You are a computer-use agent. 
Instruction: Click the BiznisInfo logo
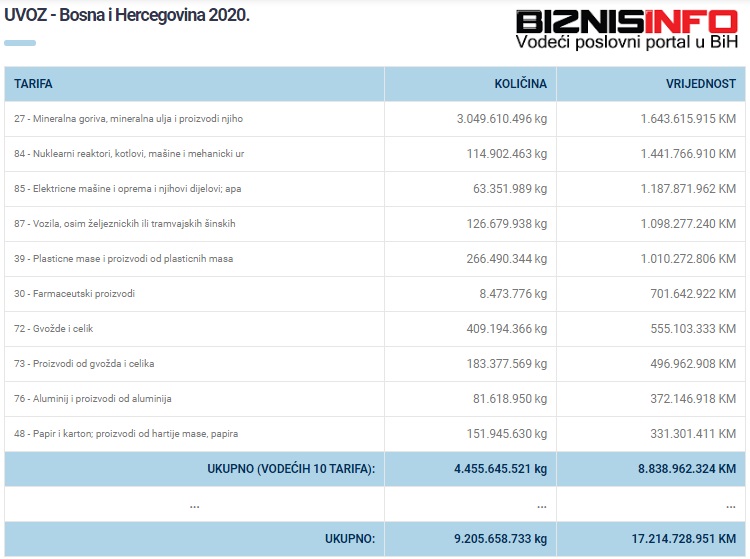(x=626, y=29)
